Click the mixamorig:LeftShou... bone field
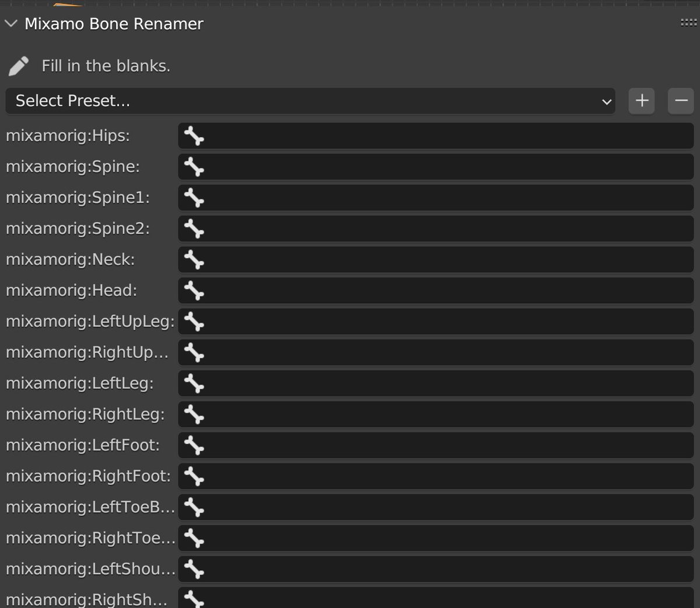 [x=436, y=568]
